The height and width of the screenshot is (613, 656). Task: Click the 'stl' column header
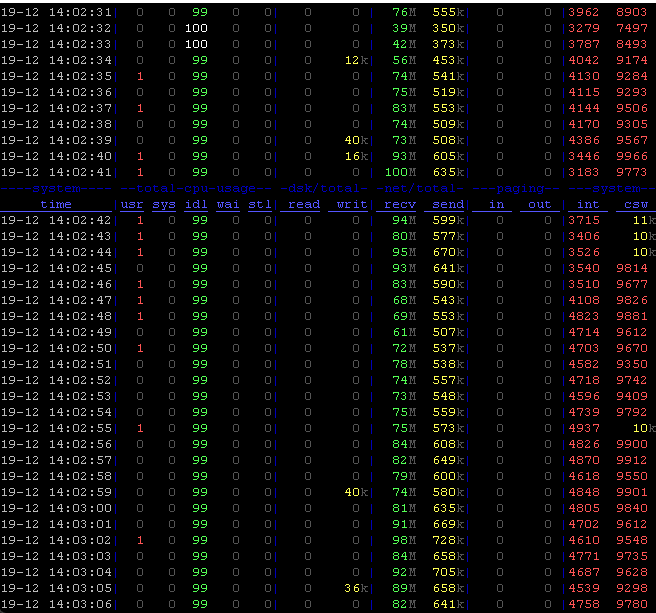pos(260,204)
